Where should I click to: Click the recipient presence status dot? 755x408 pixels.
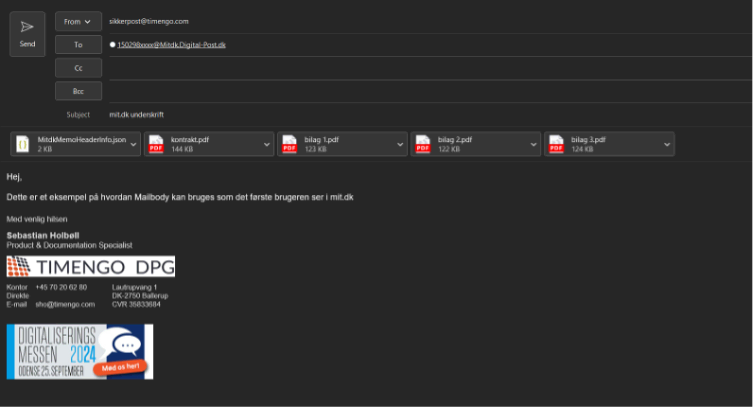pos(113,45)
